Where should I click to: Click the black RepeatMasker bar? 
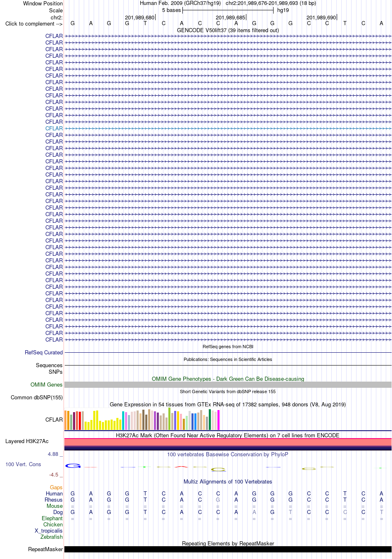(228, 549)
